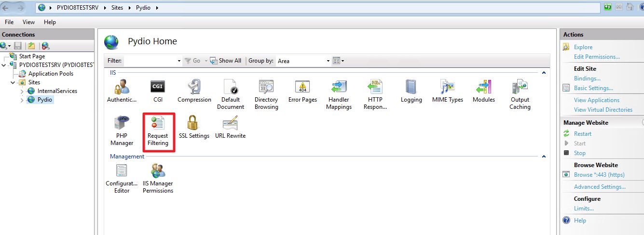Open the Help menu
Screen dimensions: 644x235
(x=50, y=22)
